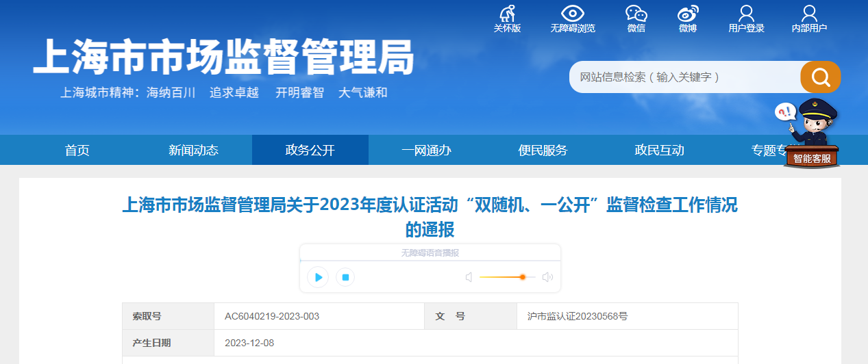Click the 文号 label cell
868x364 pixels.
click(471, 316)
